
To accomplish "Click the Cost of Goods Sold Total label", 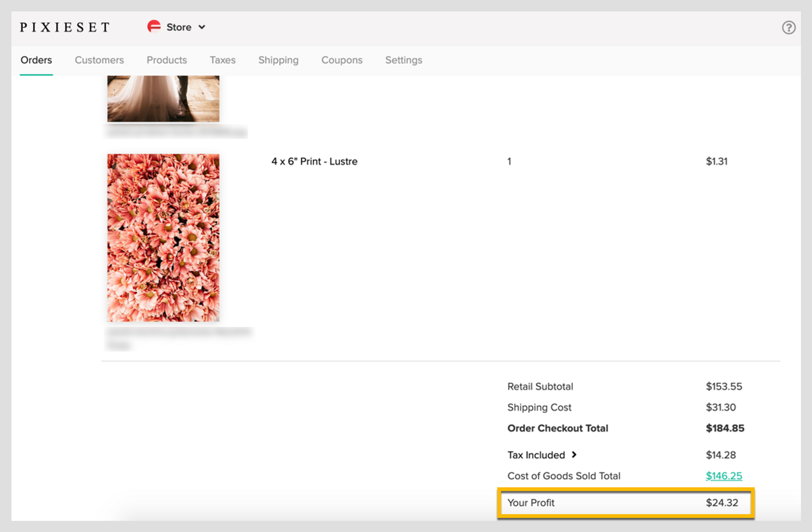I will [564, 476].
